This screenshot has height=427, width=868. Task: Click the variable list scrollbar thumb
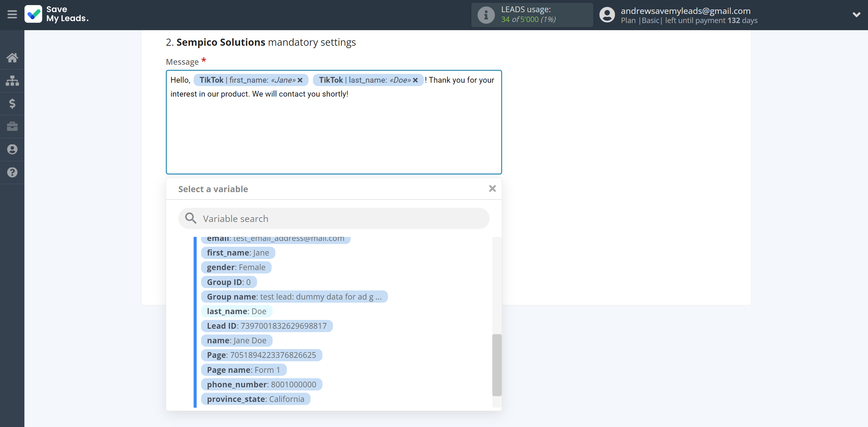[497, 365]
